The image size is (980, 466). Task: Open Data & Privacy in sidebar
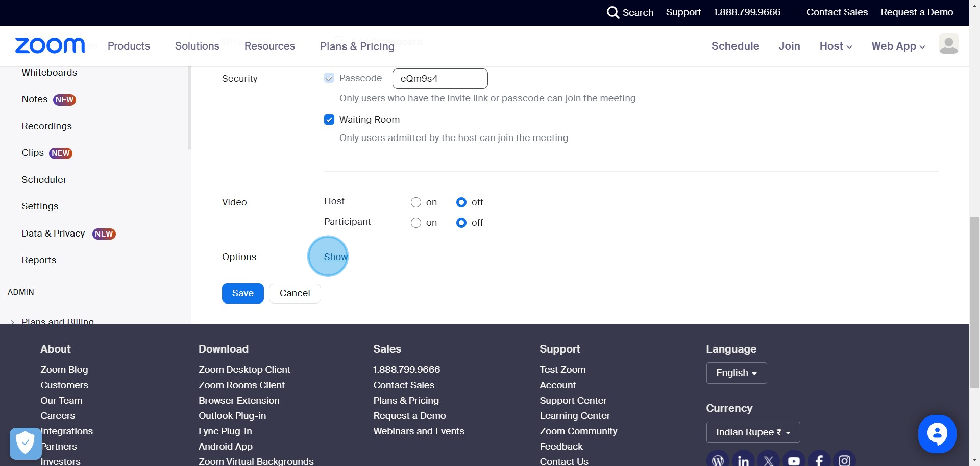click(53, 234)
